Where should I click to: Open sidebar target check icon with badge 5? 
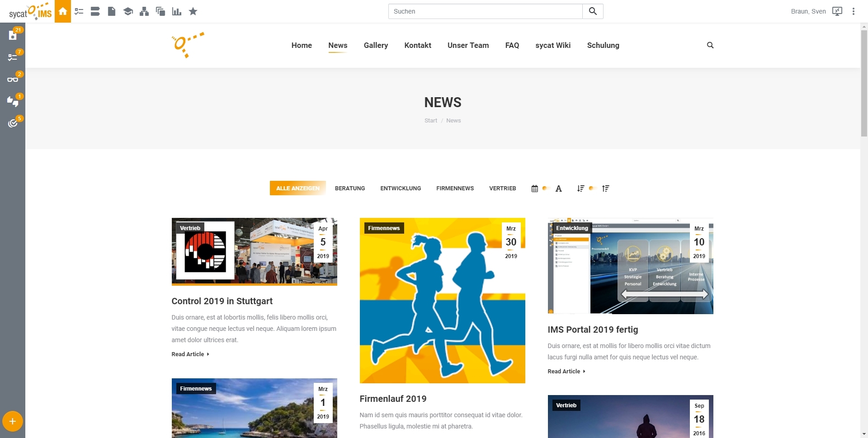13,123
